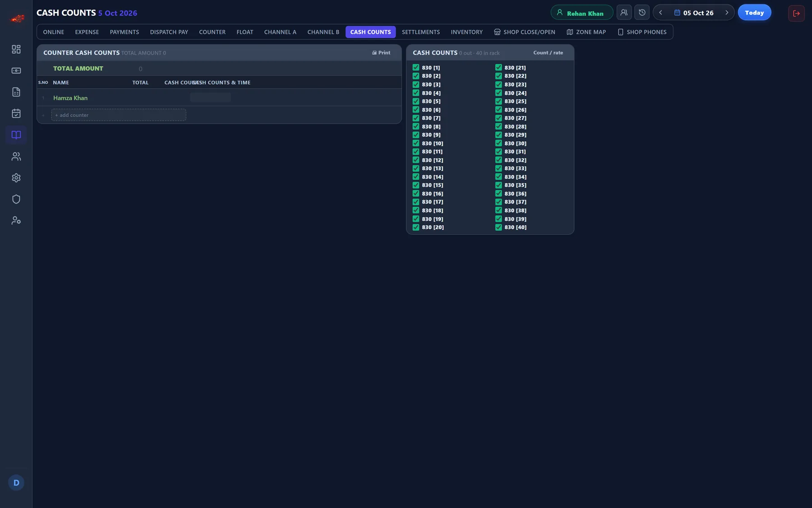This screenshot has height=508, width=812.
Task: Open the 05 Oct 26 date picker
Action: (x=694, y=13)
